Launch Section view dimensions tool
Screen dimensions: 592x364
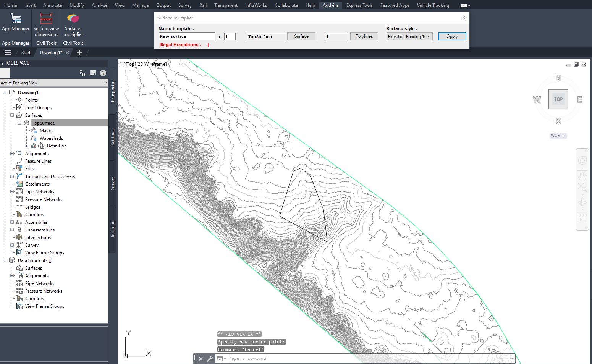tap(46, 22)
